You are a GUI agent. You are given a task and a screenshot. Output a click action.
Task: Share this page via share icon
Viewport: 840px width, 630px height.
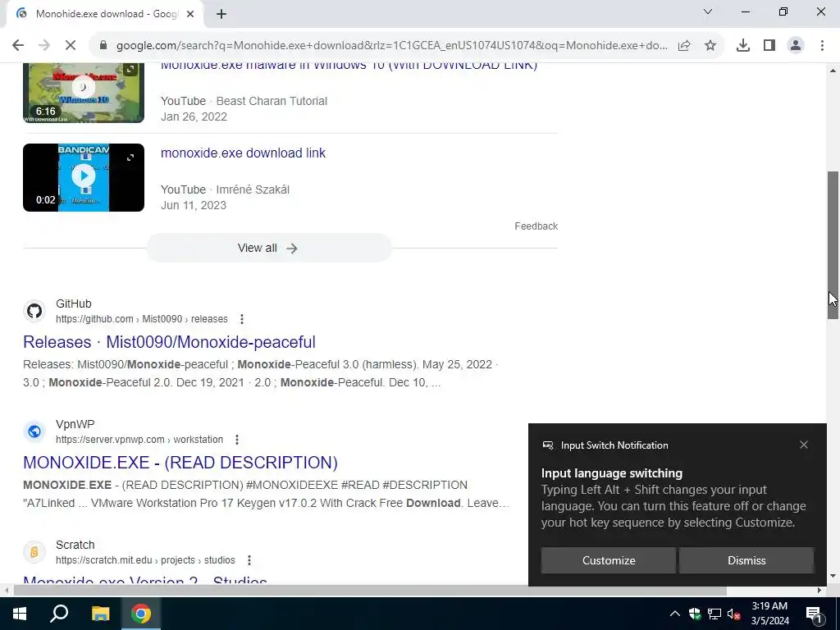[684, 46]
